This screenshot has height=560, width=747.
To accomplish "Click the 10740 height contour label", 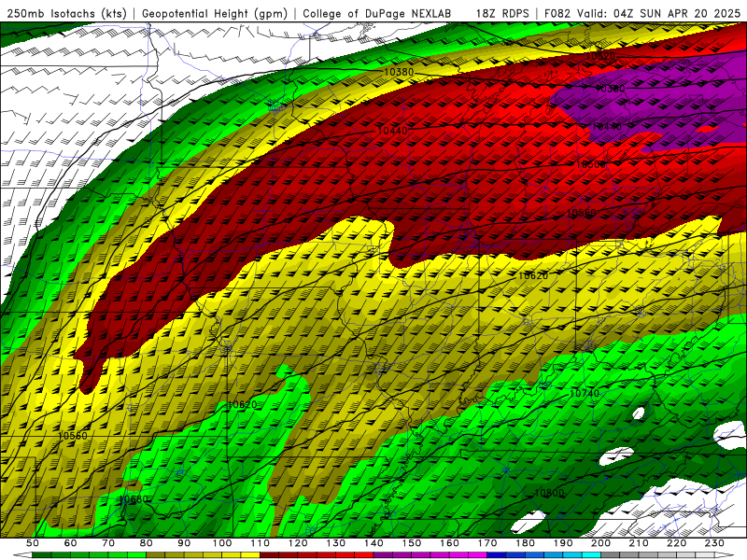I will pos(585,393).
